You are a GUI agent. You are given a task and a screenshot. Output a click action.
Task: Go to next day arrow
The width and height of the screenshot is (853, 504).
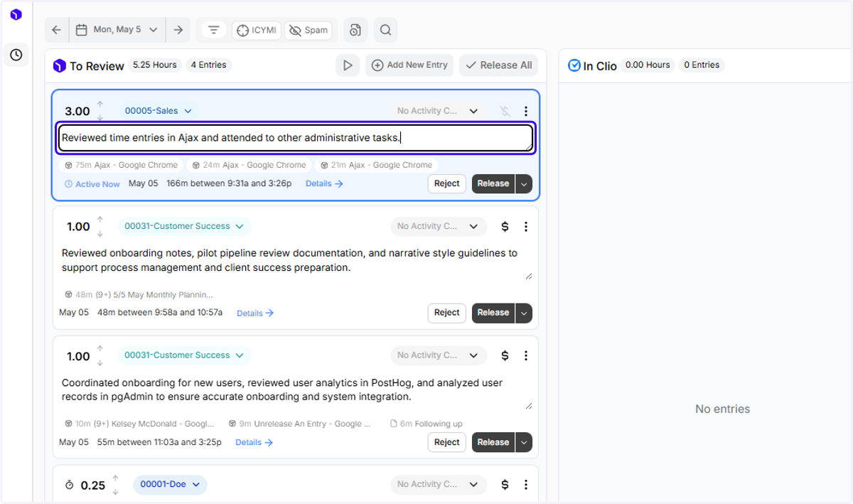click(178, 30)
